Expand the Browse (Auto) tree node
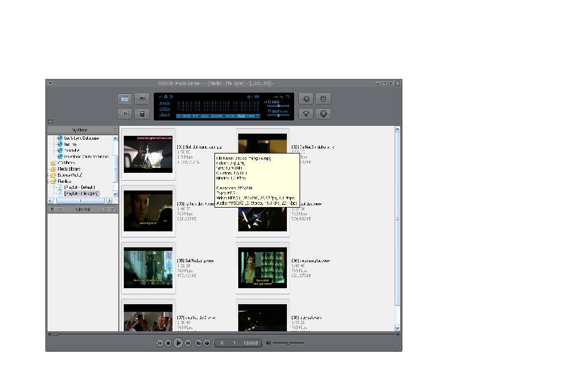Screen dimensions: 566x392 pos(49,175)
